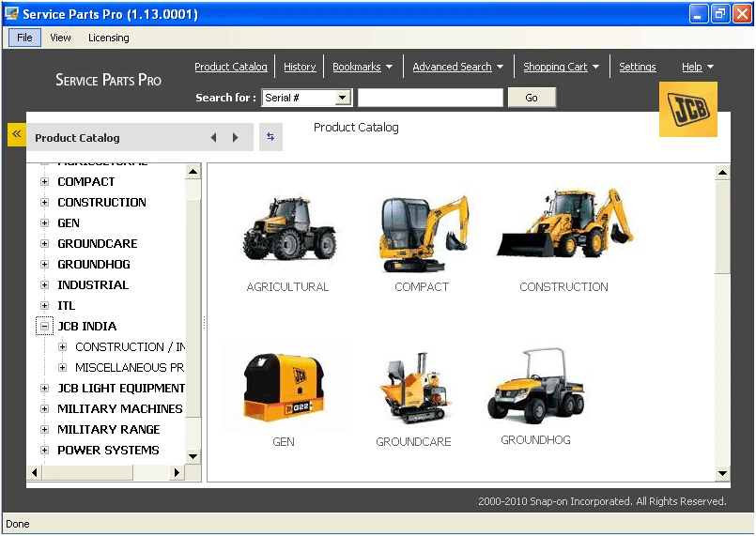The width and height of the screenshot is (756, 536).
Task: Click the sync/swap arrows icon beside catalog header
Action: click(270, 137)
